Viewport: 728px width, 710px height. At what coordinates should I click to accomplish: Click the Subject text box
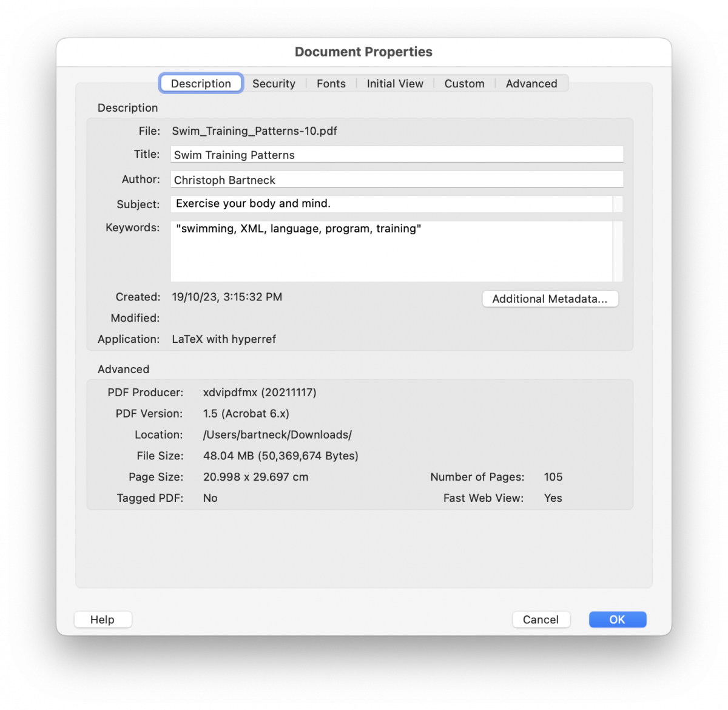click(x=391, y=204)
